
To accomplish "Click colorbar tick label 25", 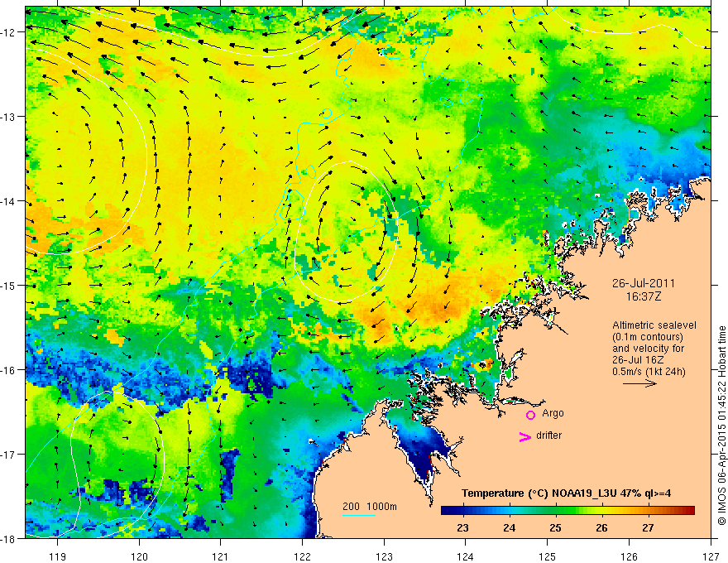I will pos(555,527).
